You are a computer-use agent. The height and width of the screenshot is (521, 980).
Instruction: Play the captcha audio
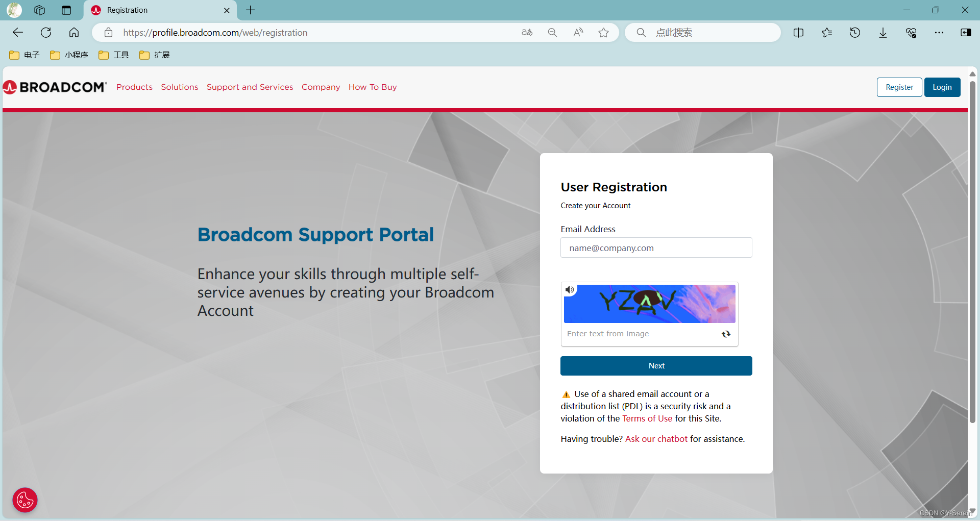click(570, 289)
